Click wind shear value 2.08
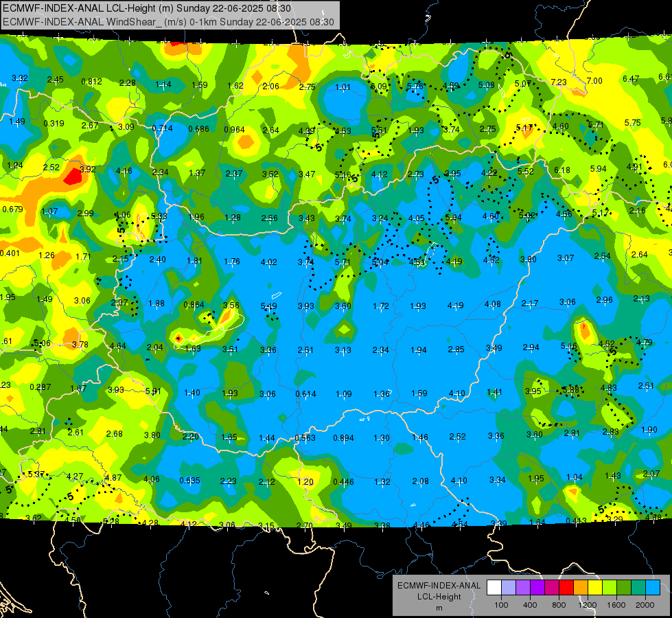Viewport: 672px width, 618px height. [x=420, y=481]
